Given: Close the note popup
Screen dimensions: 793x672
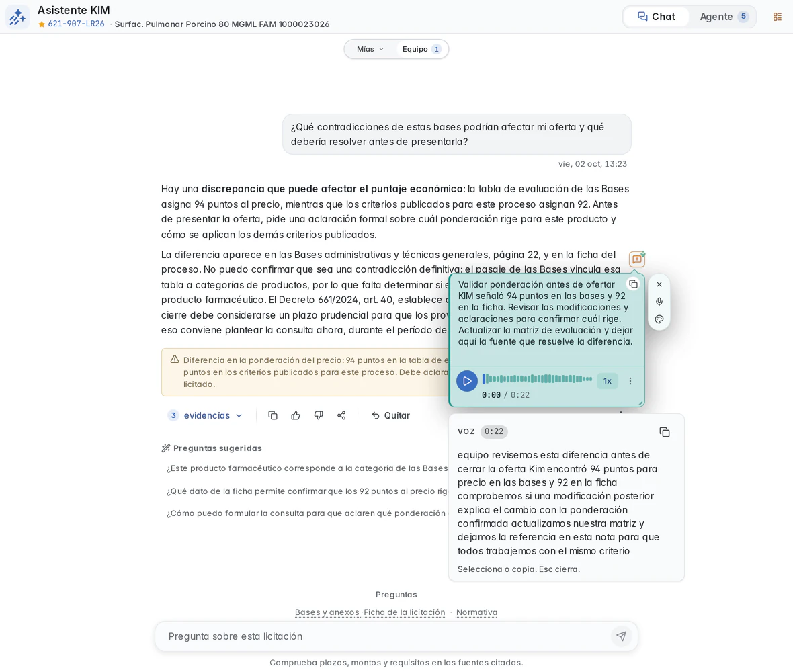Looking at the screenshot, I should 659,284.
